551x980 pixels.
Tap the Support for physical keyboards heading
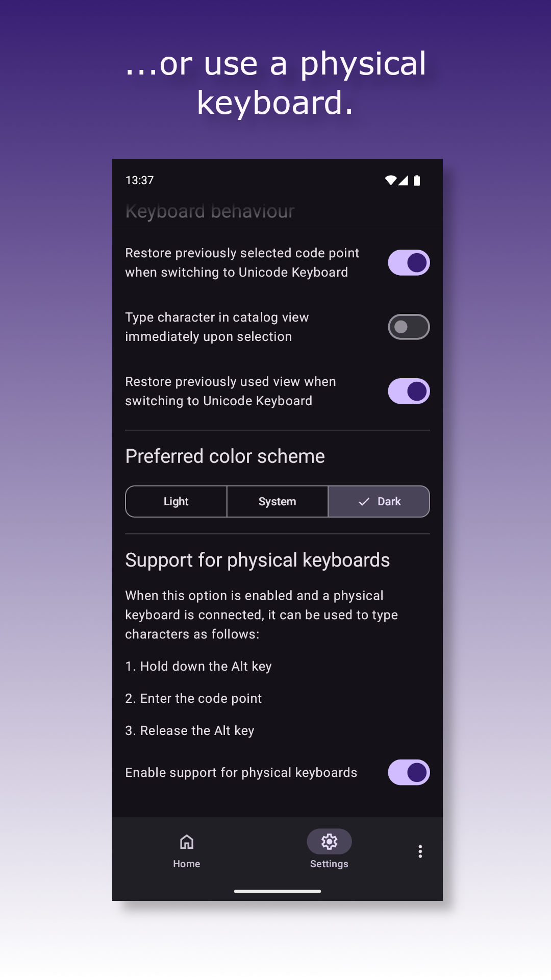[x=258, y=560]
